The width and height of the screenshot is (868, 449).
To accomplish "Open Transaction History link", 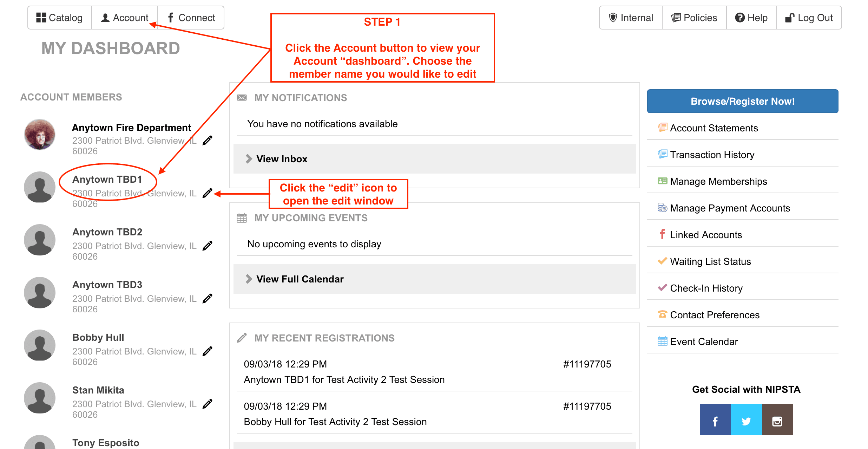I will [712, 155].
